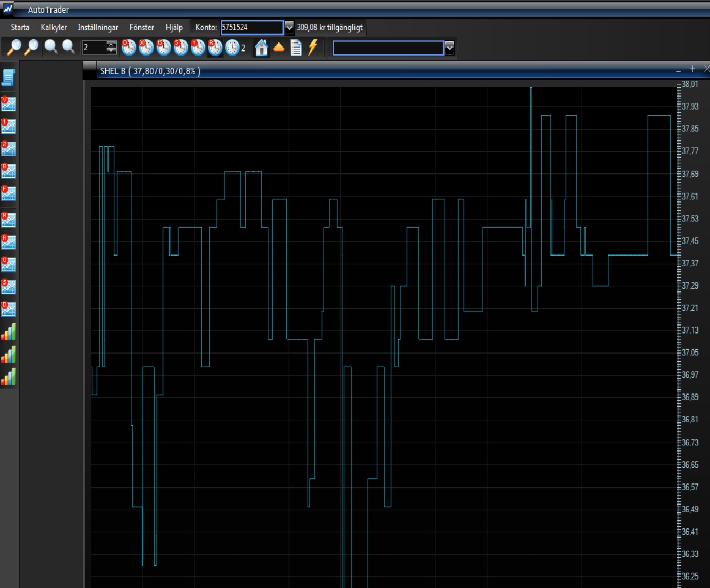Click the leftmost magnifier zoom icon
The width and height of the screenshot is (710, 588).
13,48
